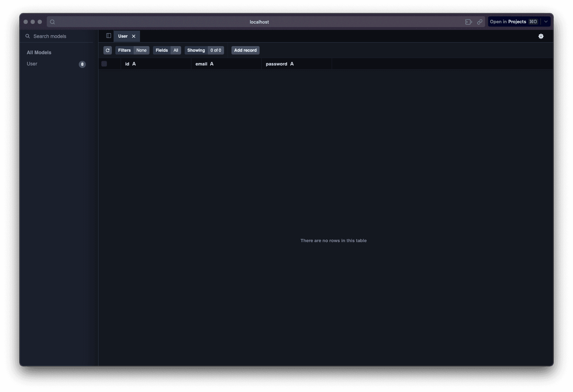Click the device icon in address bar
The width and height of the screenshot is (573, 392).
point(469,22)
